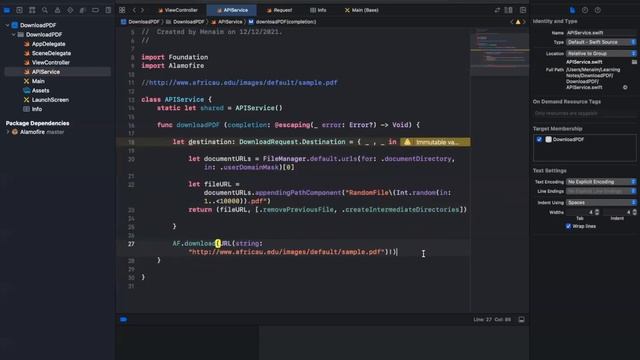
Task: Select Info plist in the navigator
Action: tap(37, 109)
